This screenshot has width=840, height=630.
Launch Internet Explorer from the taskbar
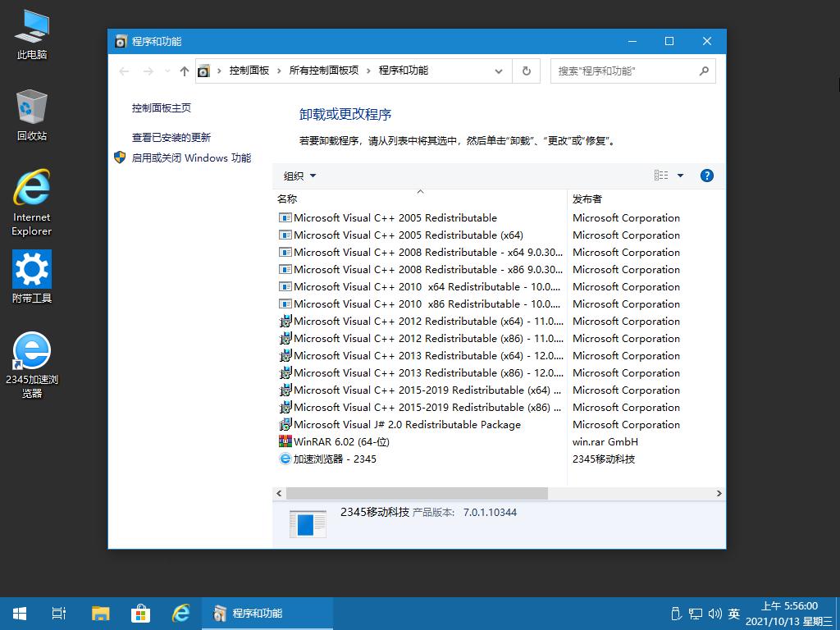[x=181, y=614]
